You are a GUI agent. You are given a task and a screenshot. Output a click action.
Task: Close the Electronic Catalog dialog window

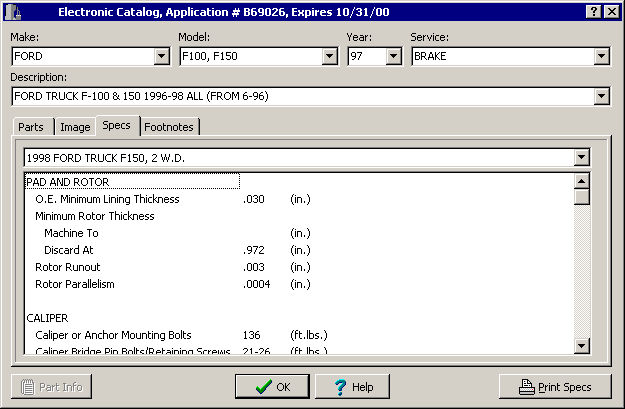click(x=610, y=11)
